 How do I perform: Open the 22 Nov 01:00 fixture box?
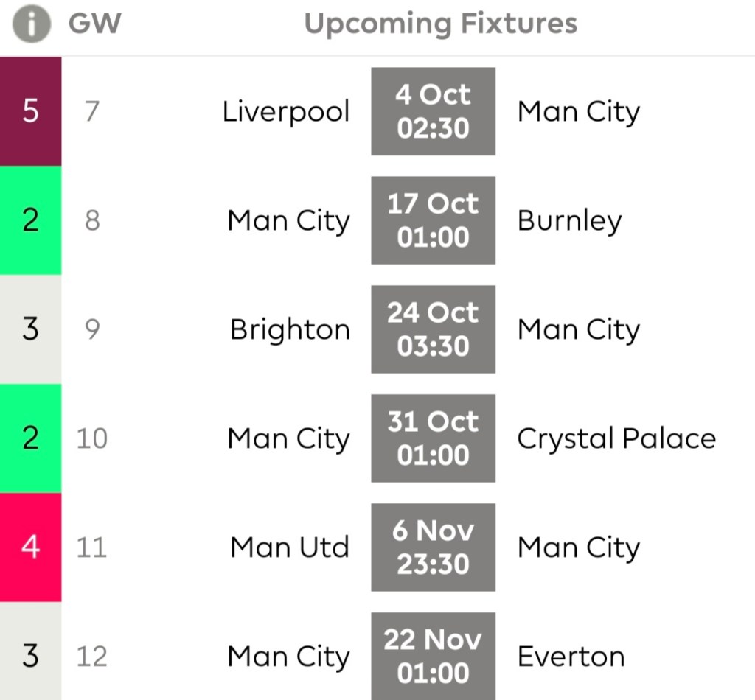pos(433,656)
